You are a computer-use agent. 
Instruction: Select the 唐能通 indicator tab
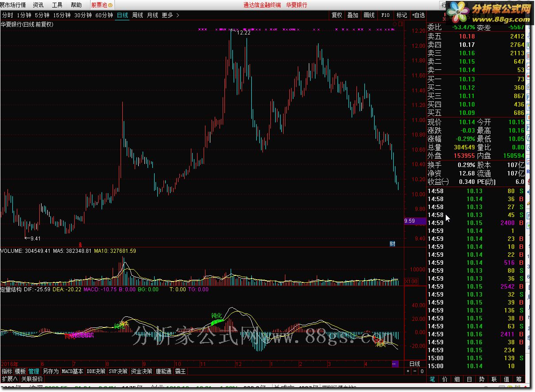pyautogui.click(x=163, y=371)
